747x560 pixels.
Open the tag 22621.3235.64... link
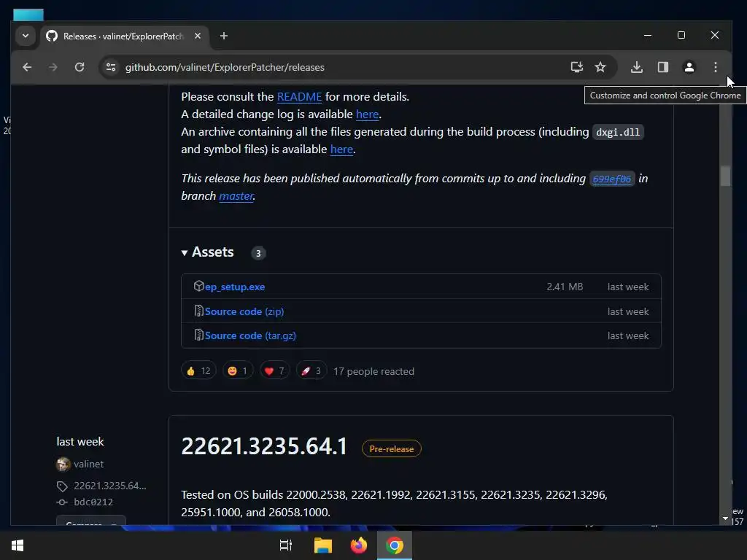[110, 486]
